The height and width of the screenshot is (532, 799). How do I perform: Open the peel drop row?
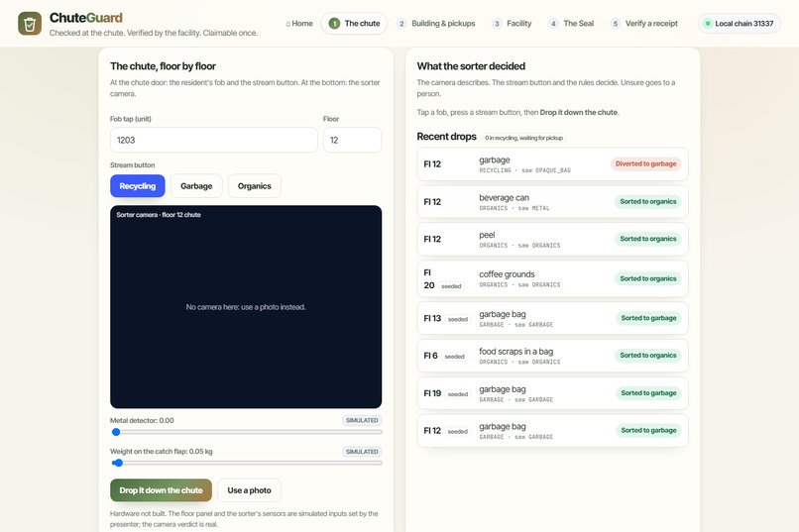(x=552, y=239)
